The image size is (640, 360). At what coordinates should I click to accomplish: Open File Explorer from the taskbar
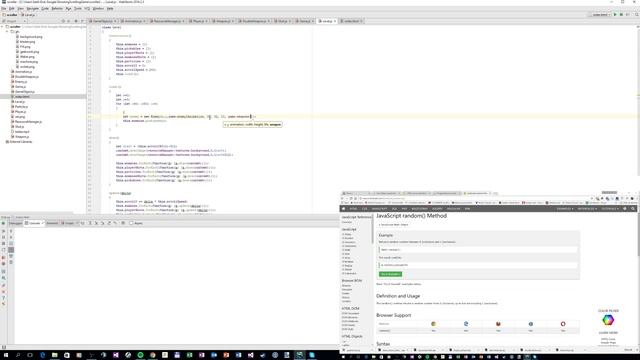pyautogui.click(x=54, y=355)
